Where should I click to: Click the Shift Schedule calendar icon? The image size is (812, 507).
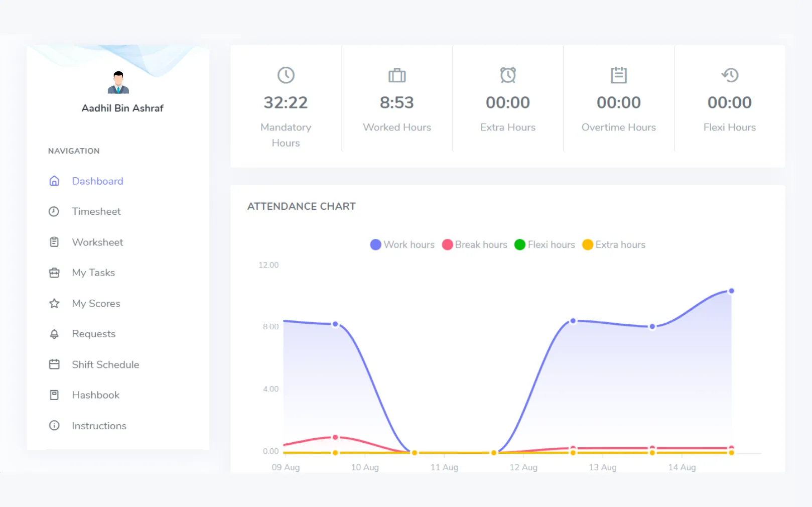click(x=54, y=364)
